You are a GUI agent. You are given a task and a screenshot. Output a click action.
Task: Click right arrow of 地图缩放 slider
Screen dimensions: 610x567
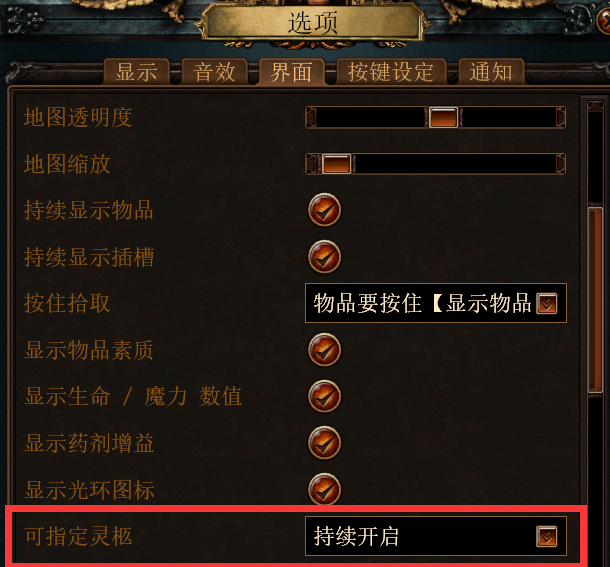pyautogui.click(x=561, y=164)
